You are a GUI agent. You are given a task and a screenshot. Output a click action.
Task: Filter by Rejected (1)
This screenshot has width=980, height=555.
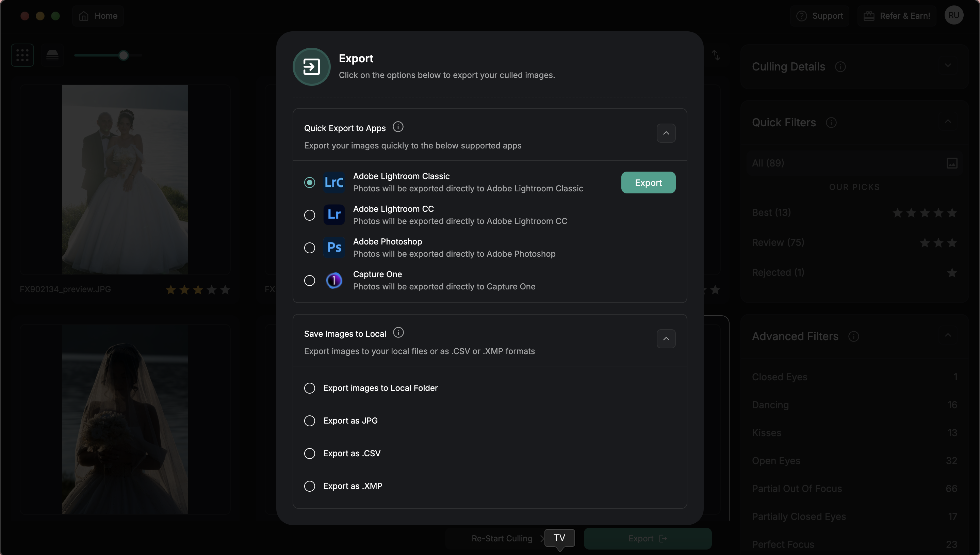pyautogui.click(x=854, y=272)
